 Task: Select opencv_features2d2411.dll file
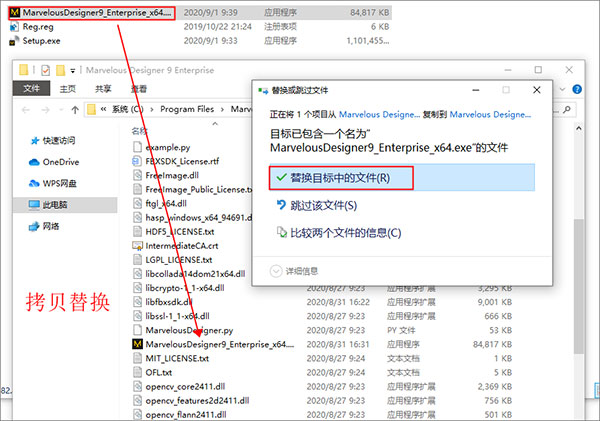point(197,401)
